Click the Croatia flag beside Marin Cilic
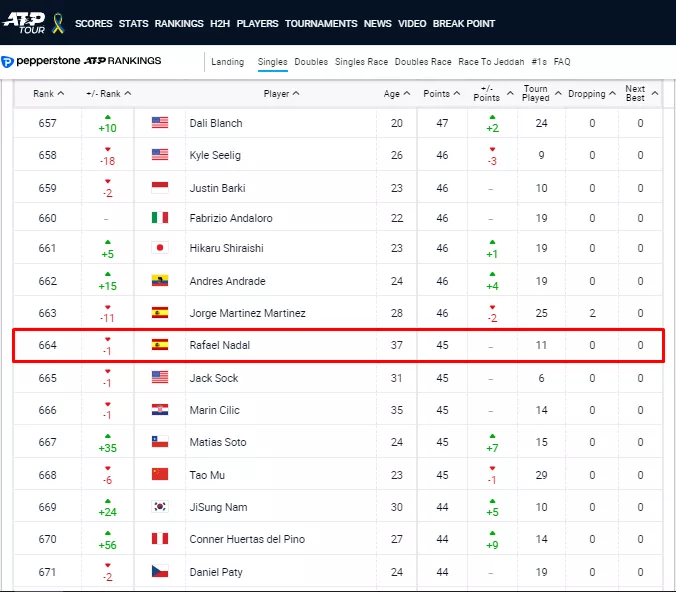This screenshot has height=592, width=676. click(160, 410)
